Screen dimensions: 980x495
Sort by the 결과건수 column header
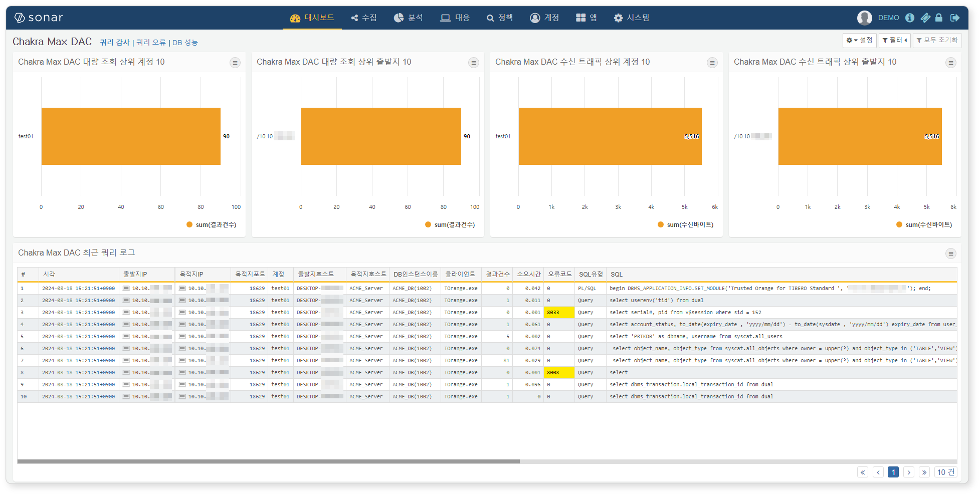pyautogui.click(x=497, y=275)
